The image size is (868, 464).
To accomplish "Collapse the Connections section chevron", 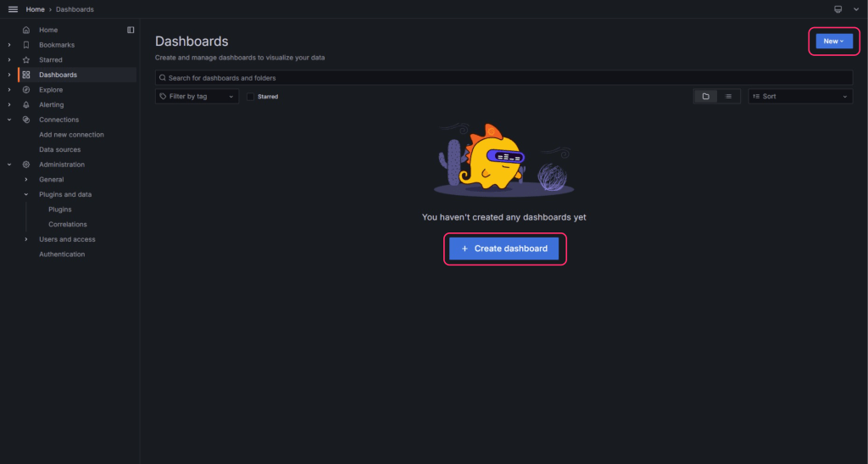I will (x=9, y=120).
